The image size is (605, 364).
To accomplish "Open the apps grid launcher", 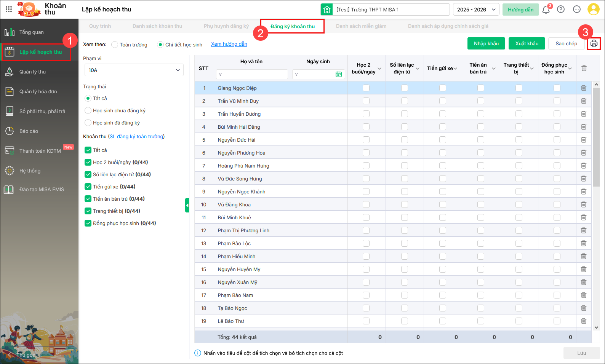I will [x=9, y=9].
